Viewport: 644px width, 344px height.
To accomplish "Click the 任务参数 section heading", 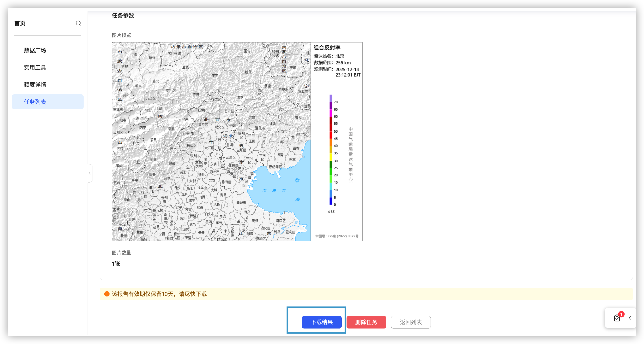I will pos(123,15).
